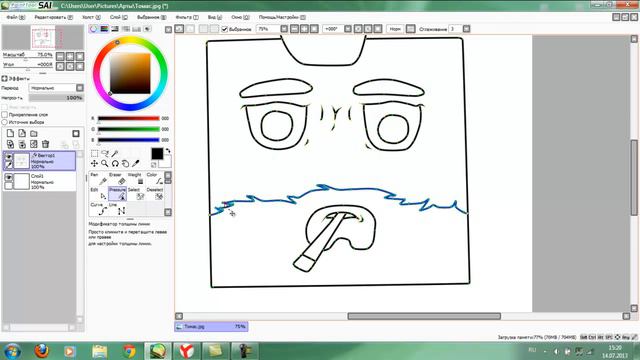
Task: Pick the vector Select tool
Action: 136,194
